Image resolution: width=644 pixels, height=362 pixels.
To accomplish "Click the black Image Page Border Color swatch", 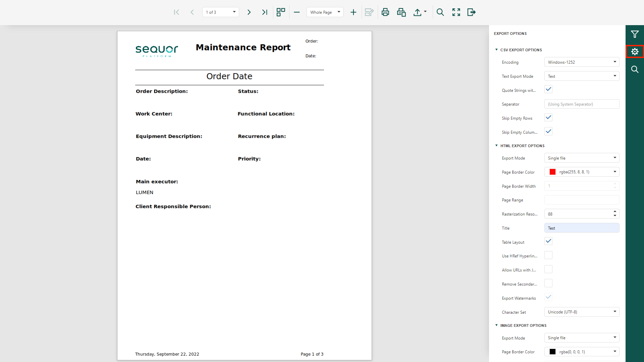I will pyautogui.click(x=552, y=352).
